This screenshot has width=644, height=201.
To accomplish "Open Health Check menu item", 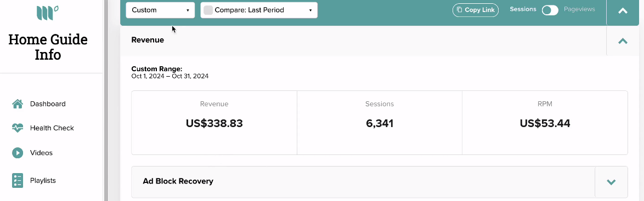I will pyautogui.click(x=52, y=128).
